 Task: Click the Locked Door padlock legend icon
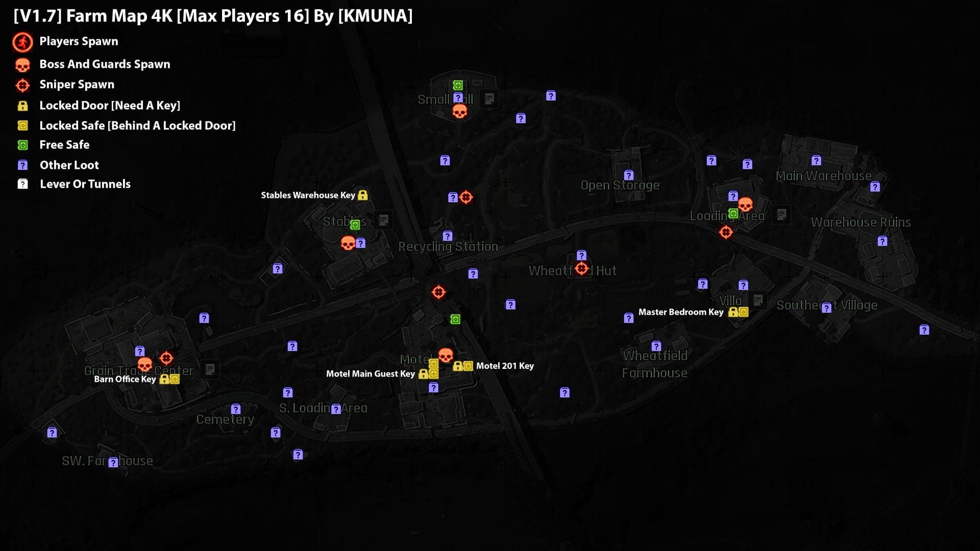click(22, 105)
